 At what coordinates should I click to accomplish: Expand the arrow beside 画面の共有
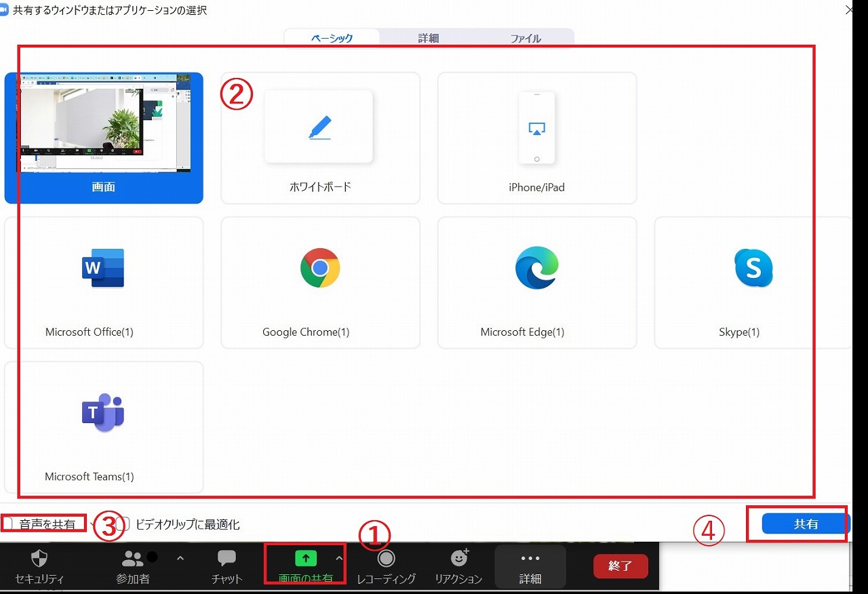pyautogui.click(x=339, y=557)
